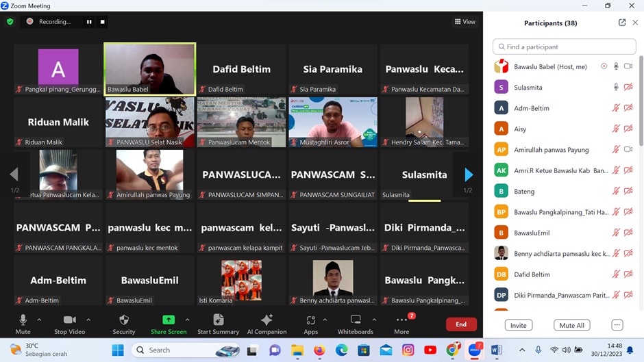
Task: Expand video options arrow beside Stop Video
Action: (88, 320)
